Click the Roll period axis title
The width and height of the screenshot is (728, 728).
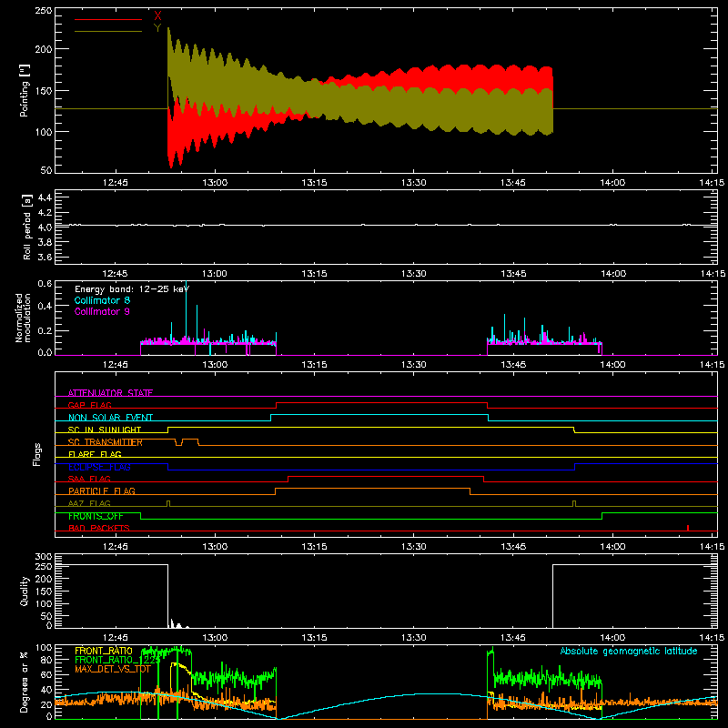26,227
